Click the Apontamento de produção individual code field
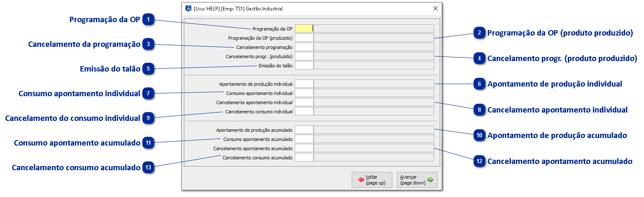Viewport: 644px width, 197px height. [304, 84]
